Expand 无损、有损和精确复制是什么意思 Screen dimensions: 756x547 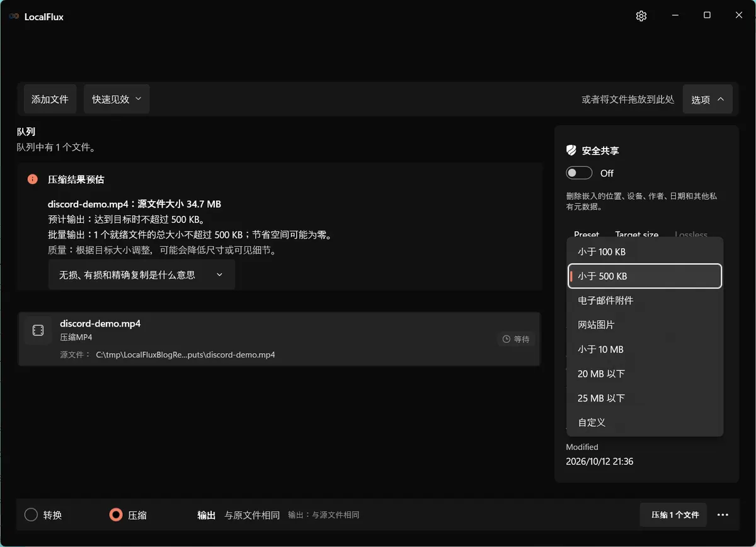click(x=142, y=275)
